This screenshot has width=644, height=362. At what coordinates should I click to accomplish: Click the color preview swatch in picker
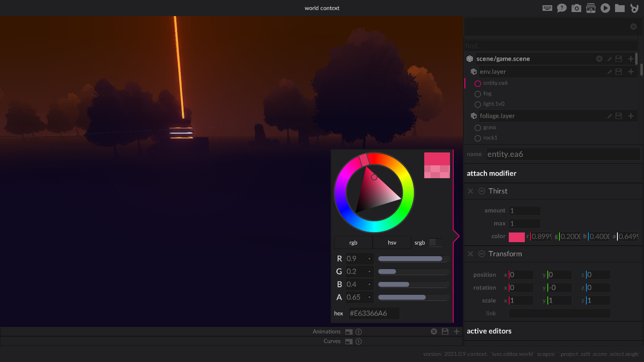tap(437, 165)
